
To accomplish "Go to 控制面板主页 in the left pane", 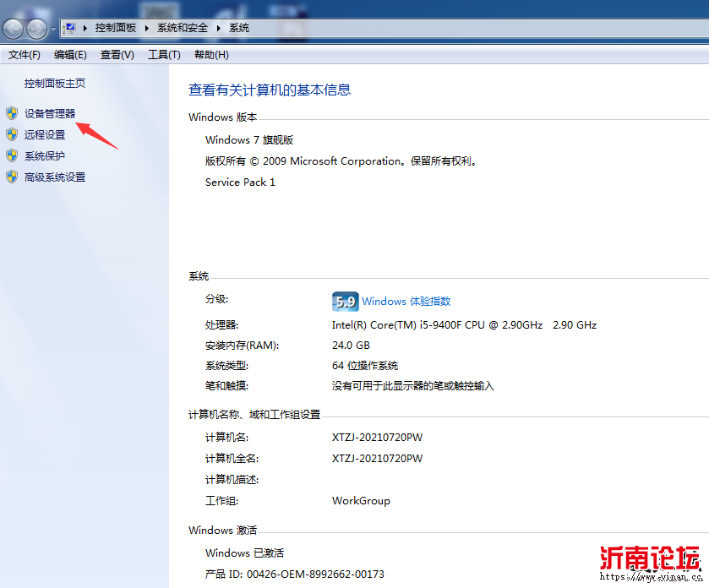I will (55, 84).
